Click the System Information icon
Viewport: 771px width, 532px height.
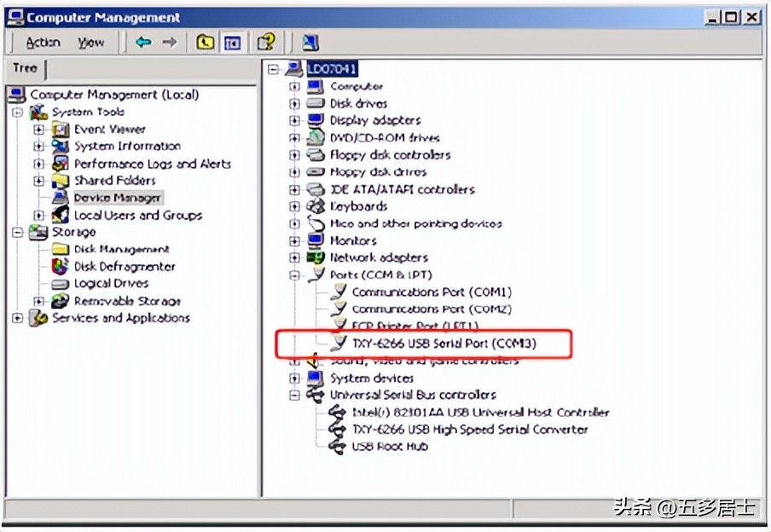coord(61,147)
